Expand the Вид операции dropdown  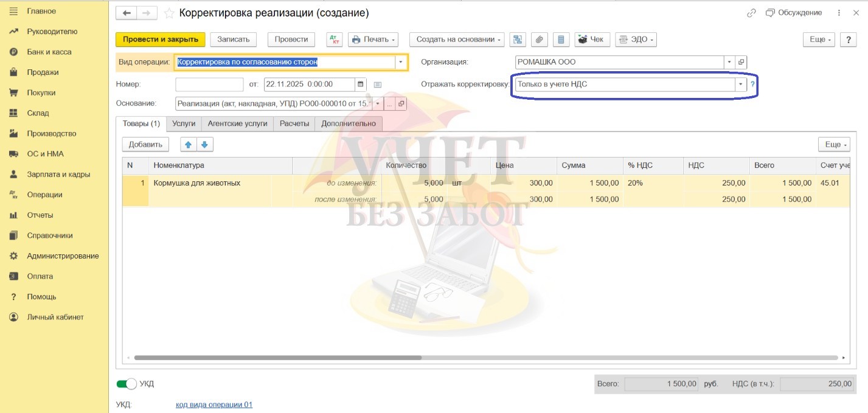(x=400, y=62)
